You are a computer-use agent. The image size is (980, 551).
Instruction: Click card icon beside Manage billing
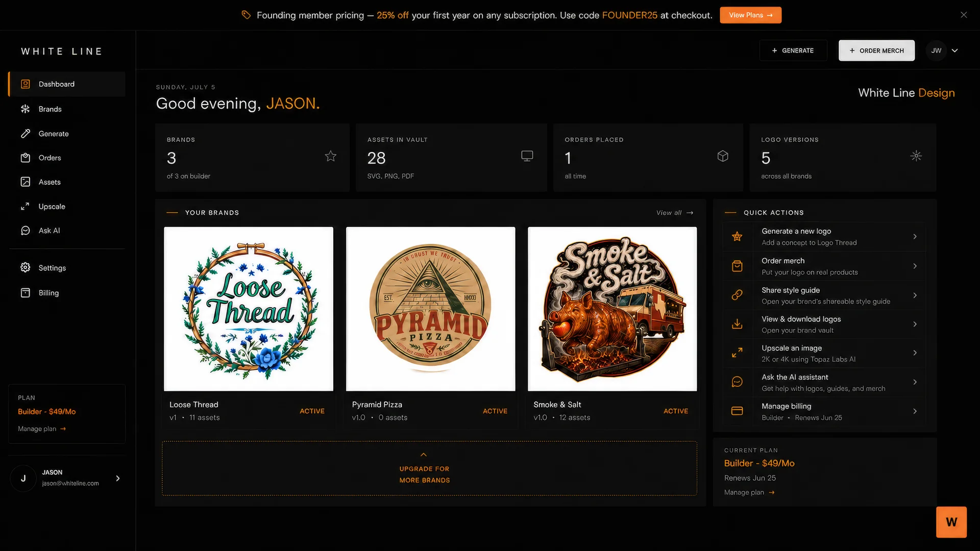pyautogui.click(x=737, y=411)
